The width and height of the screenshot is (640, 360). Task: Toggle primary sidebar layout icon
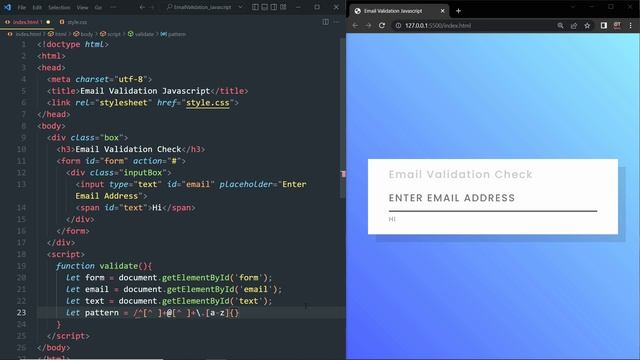tap(255, 7)
